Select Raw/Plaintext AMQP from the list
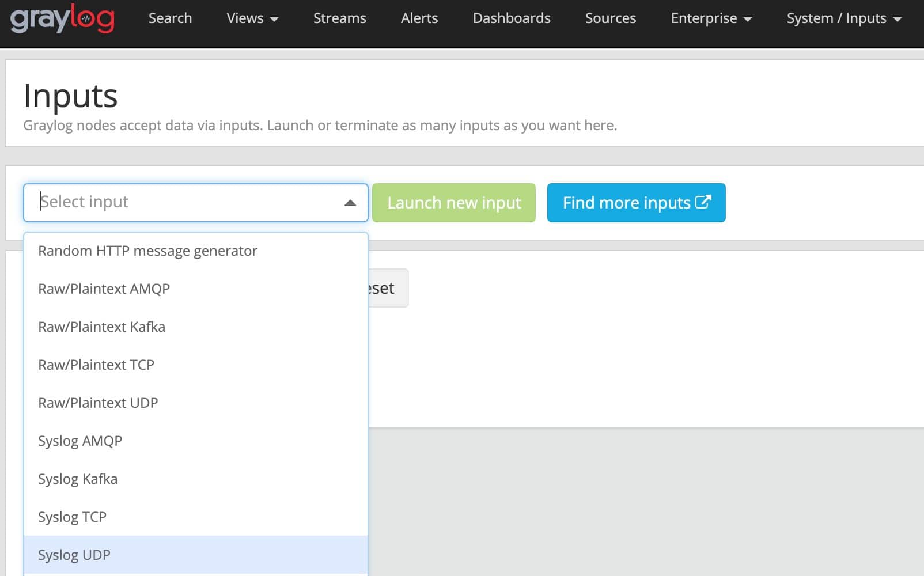Viewport: 924px width, 576px height. coord(104,289)
